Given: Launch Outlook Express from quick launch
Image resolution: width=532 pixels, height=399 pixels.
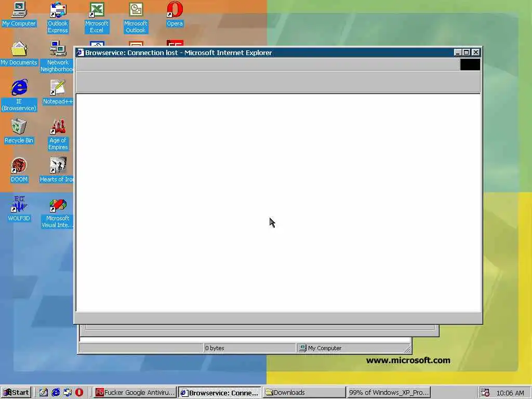Looking at the screenshot, I should click(68, 393).
